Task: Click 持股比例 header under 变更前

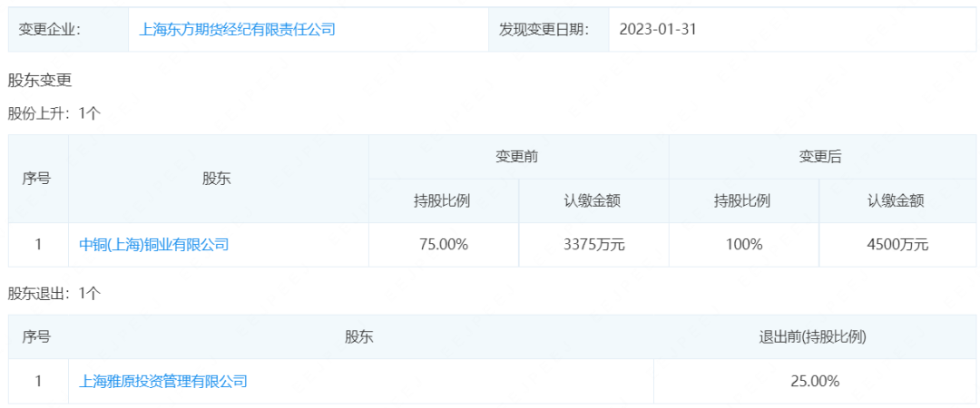Action: tap(442, 201)
